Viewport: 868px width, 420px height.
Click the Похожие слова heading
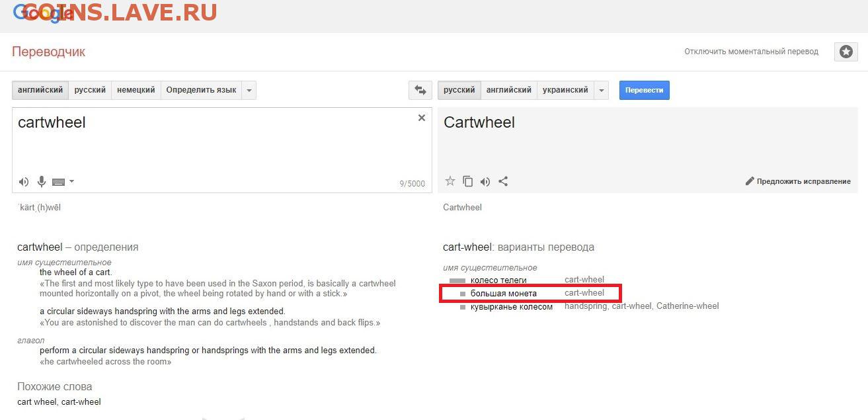(55, 386)
